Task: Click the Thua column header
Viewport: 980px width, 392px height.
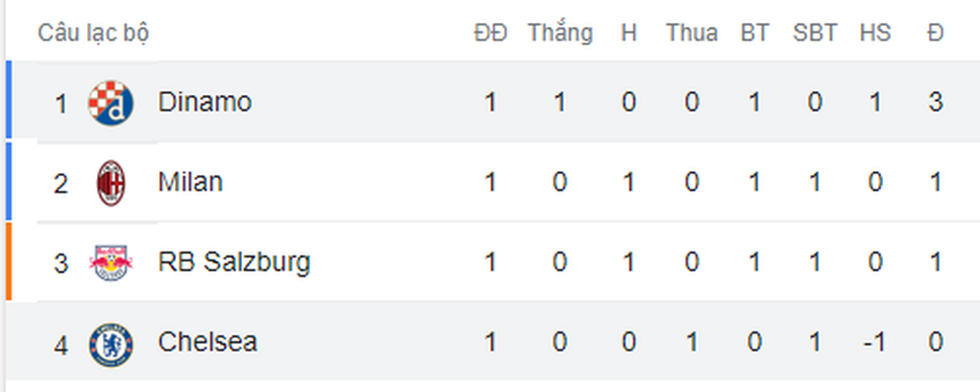Action: [x=691, y=33]
